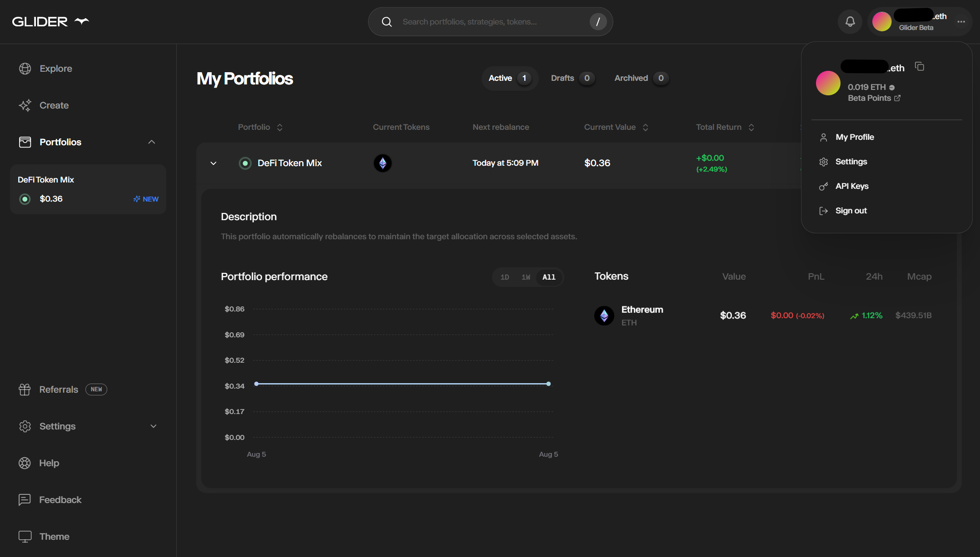Click the $0.00 (-0.02%) PnL value
The image size is (980, 557).
(x=797, y=315)
